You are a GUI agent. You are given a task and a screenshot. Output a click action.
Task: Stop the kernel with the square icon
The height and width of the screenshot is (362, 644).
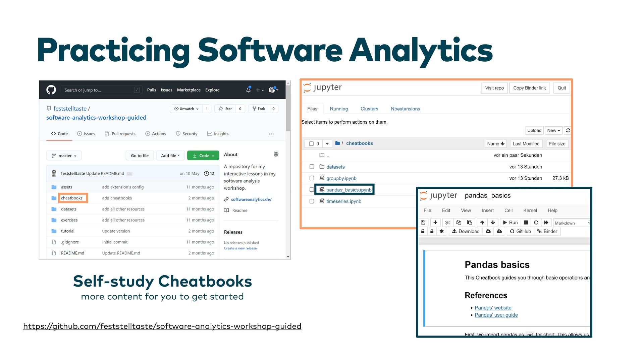(526, 223)
